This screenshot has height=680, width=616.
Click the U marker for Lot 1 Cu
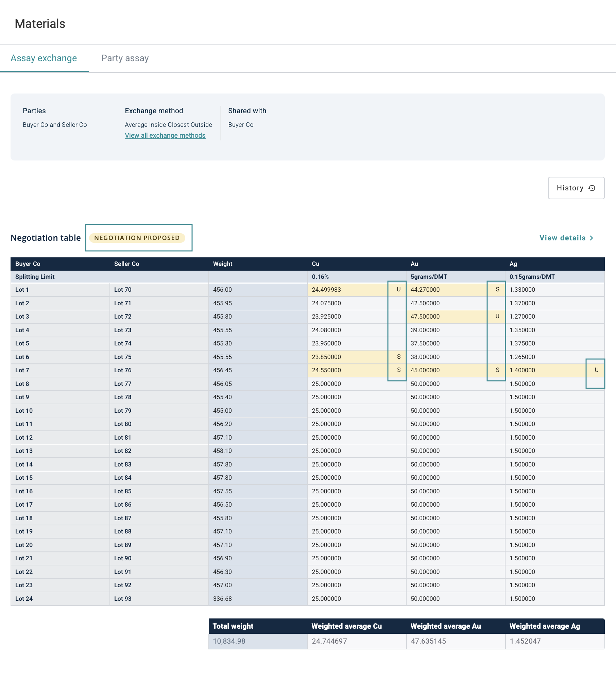[x=398, y=289]
